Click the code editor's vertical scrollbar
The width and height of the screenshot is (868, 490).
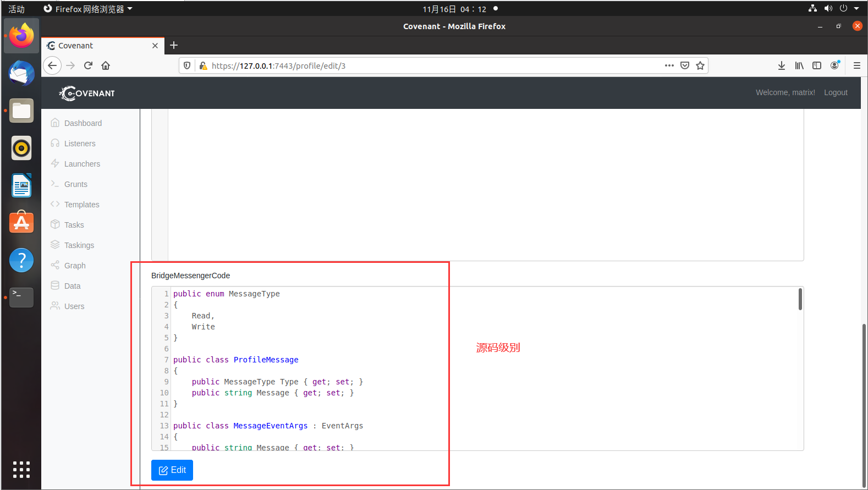(800, 300)
